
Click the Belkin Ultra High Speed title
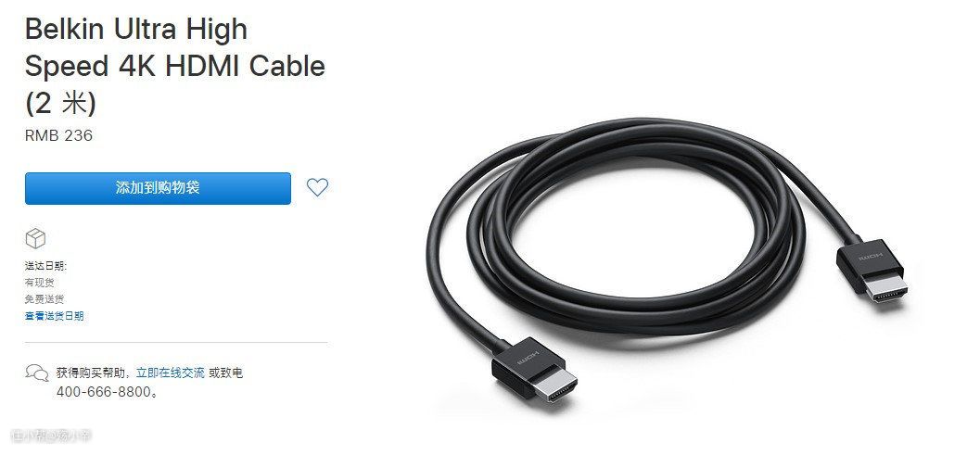coord(175,47)
